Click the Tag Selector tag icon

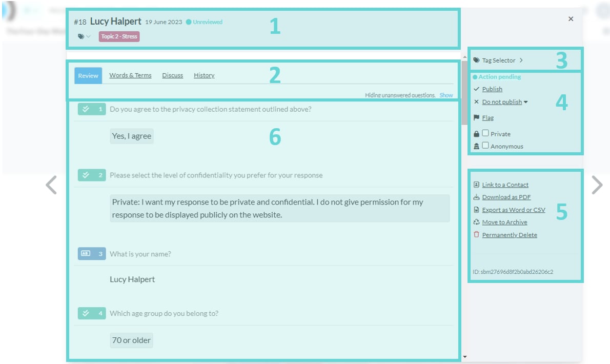pyautogui.click(x=476, y=60)
